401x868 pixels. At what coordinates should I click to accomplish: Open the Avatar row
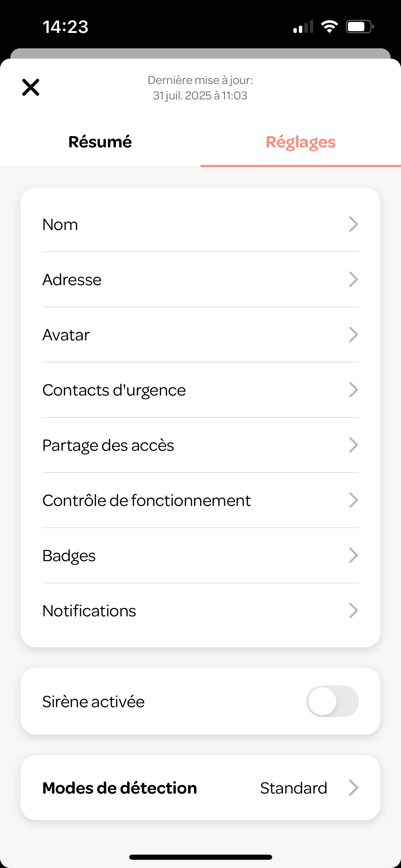(200, 335)
